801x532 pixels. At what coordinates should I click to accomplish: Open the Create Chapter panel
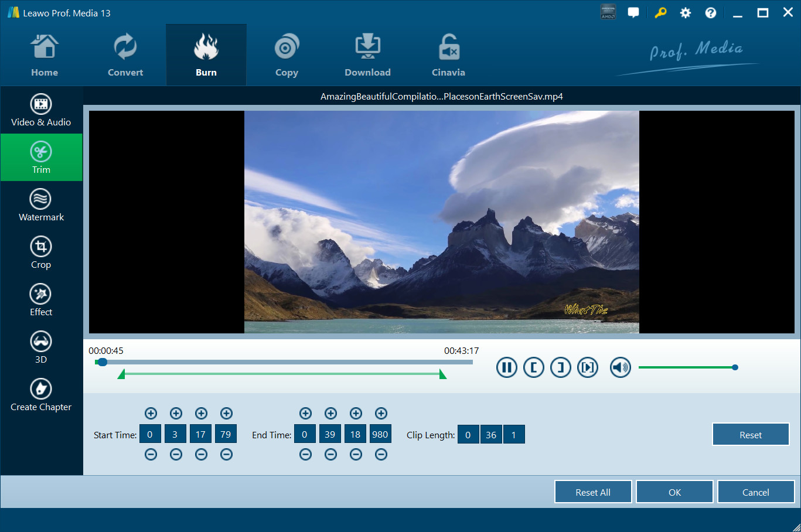41,395
